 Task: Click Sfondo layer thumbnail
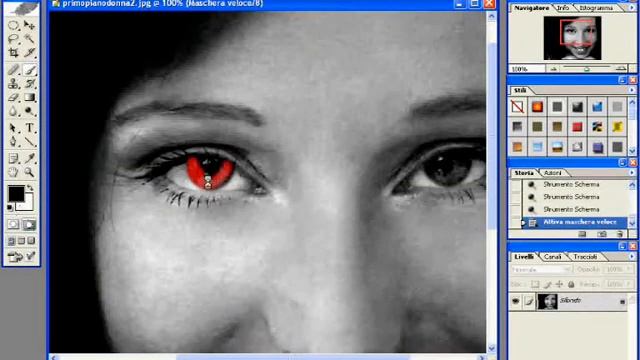click(x=547, y=302)
